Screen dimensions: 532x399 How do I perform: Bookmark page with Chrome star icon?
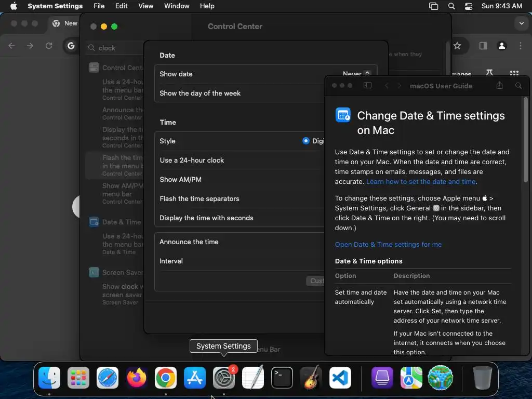pos(457,46)
